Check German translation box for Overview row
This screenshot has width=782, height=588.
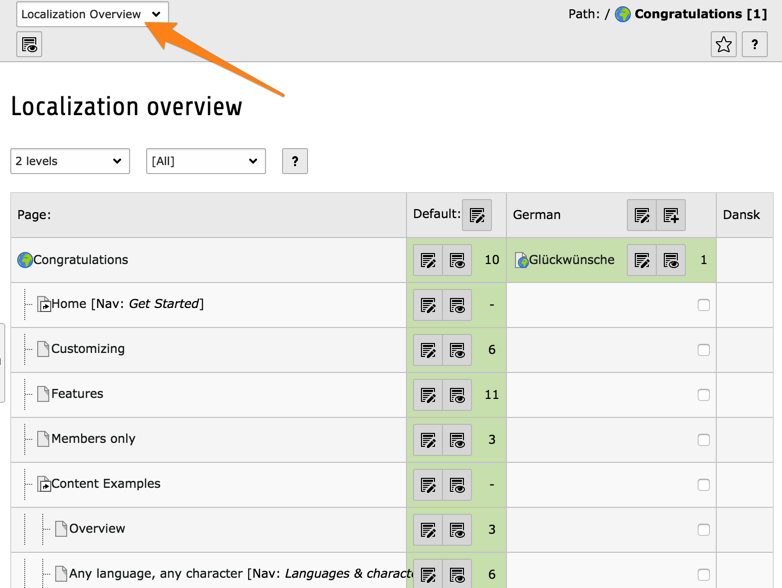(x=703, y=529)
